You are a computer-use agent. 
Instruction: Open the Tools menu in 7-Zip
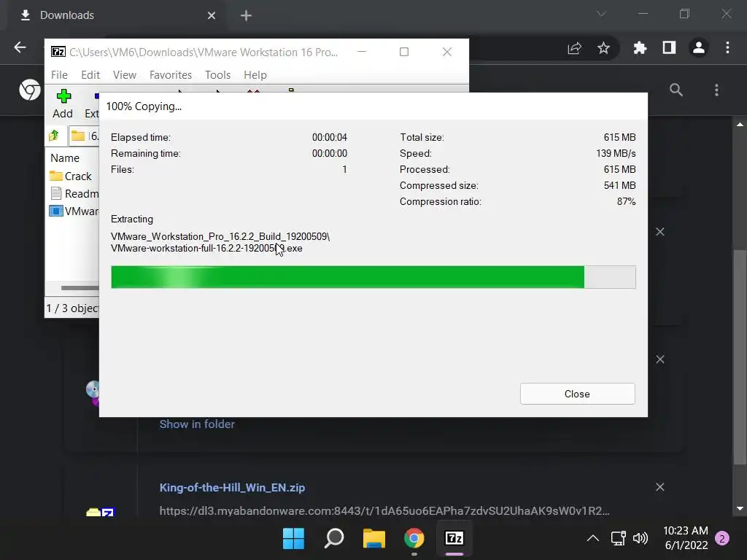tap(217, 75)
